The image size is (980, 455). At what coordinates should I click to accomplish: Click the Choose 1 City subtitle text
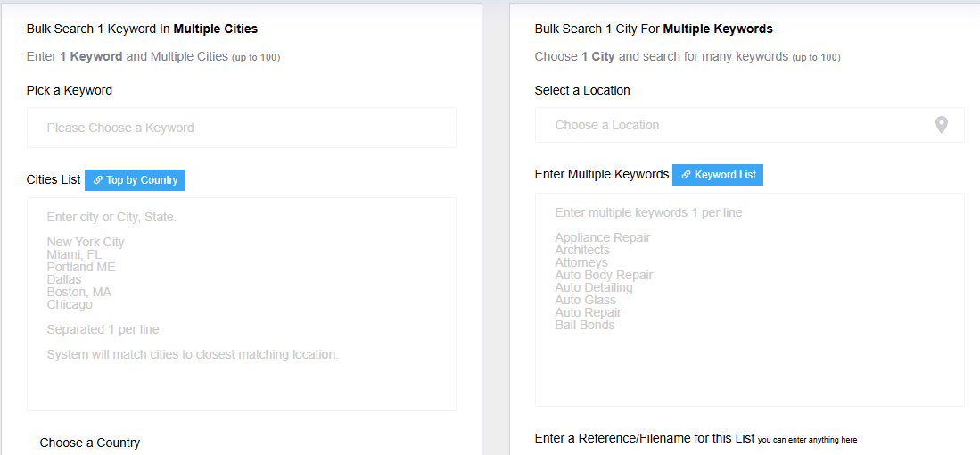pyautogui.click(x=688, y=57)
